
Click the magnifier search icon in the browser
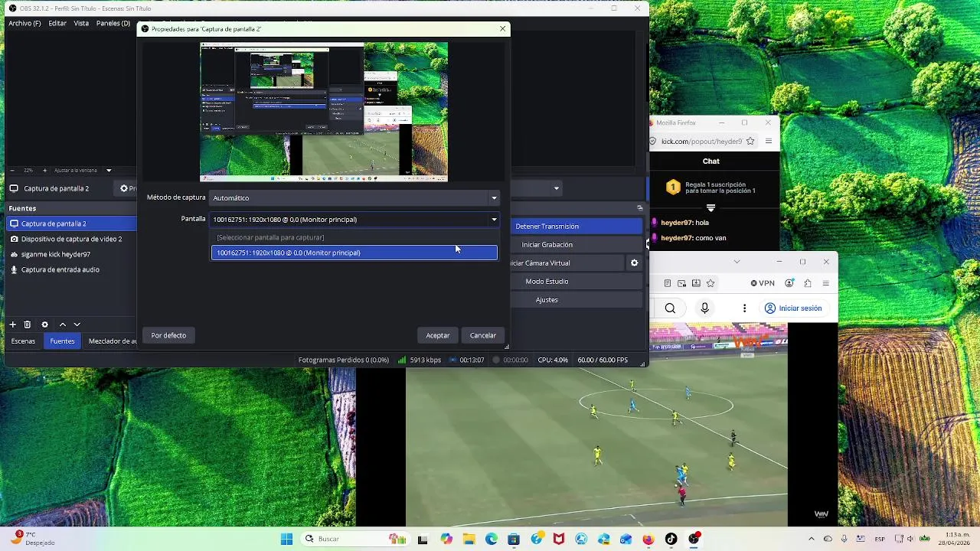(670, 308)
